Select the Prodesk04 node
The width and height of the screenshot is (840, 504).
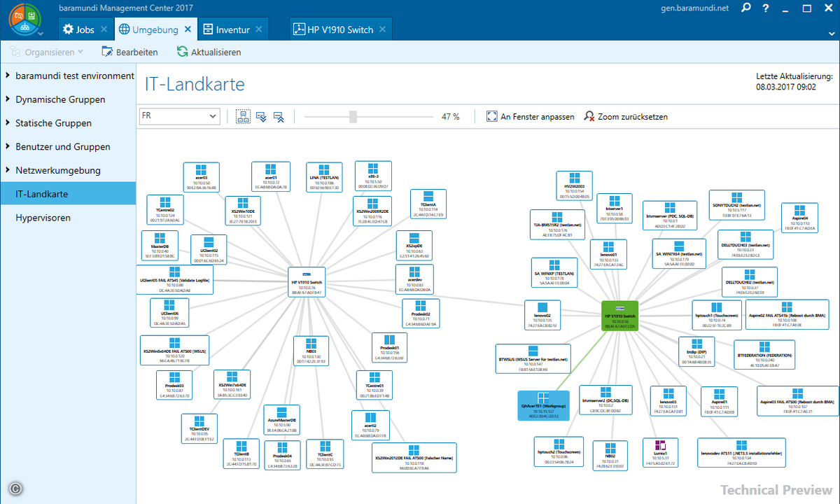283,454
